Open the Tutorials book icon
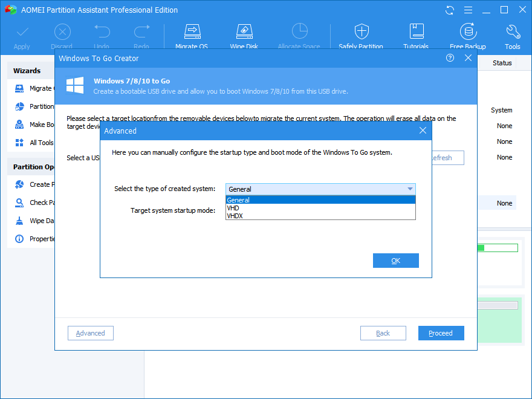This screenshot has width=532, height=399. tap(417, 31)
